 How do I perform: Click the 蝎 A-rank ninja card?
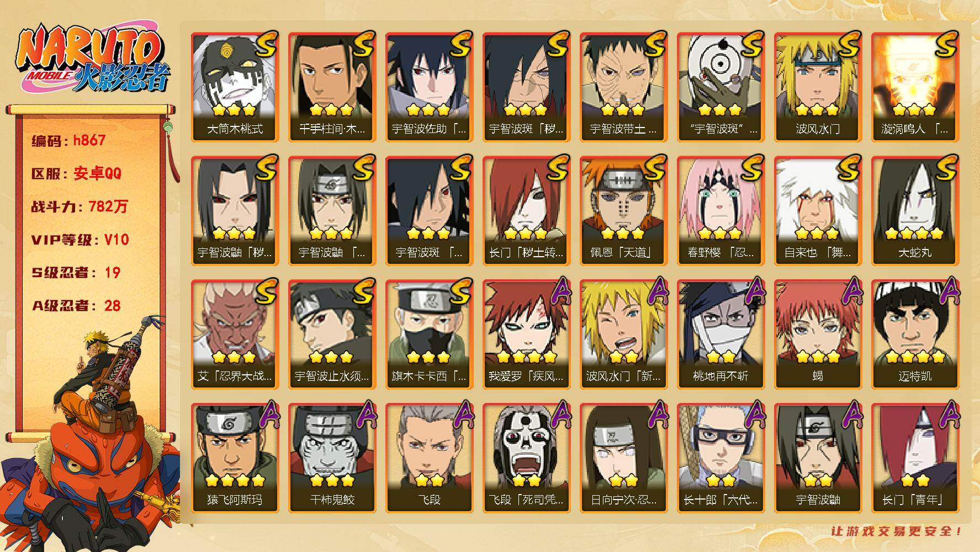(x=818, y=335)
